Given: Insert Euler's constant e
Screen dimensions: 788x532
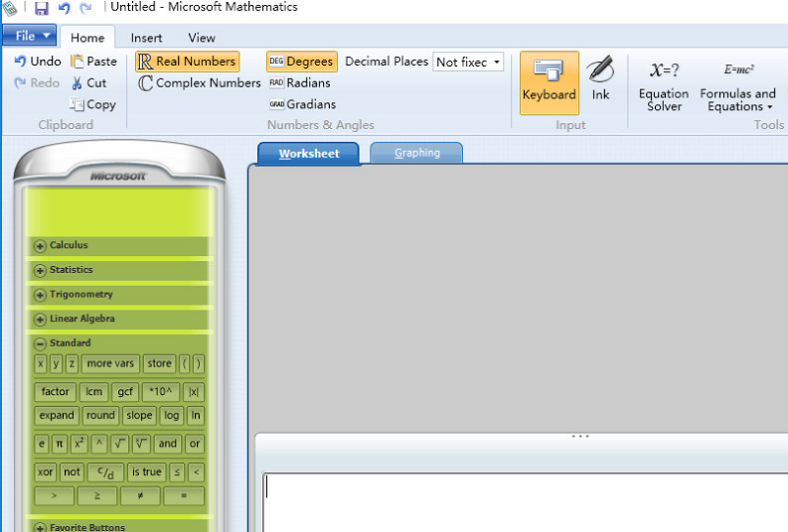Looking at the screenshot, I should coord(41,444).
